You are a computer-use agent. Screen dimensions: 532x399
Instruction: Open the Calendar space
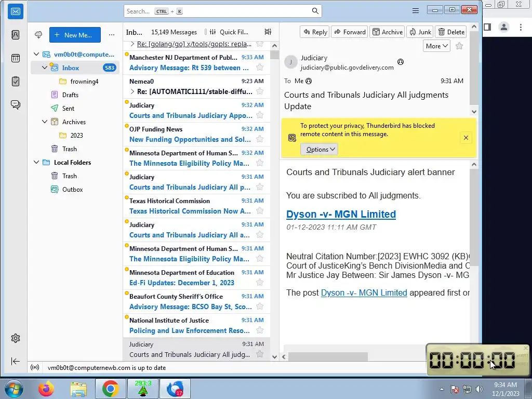pos(16,58)
